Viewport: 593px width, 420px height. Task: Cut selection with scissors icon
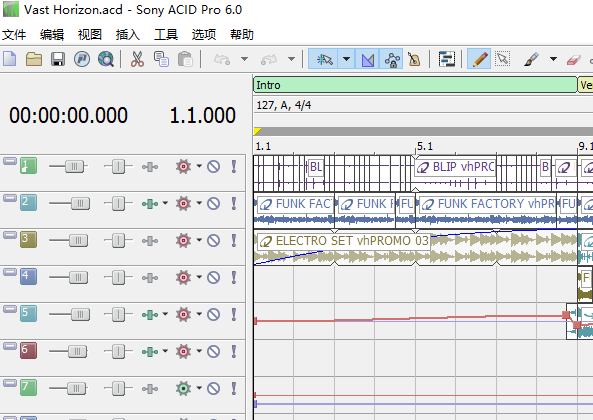click(x=137, y=59)
